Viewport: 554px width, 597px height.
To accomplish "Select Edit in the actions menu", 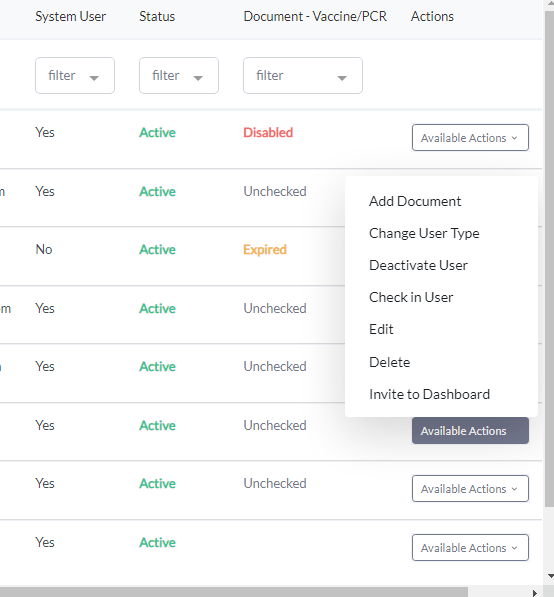I will coord(381,329).
